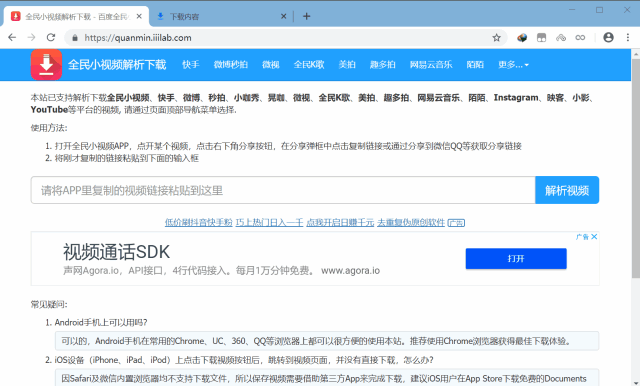Bookmark this page with the star
Viewport: 640px width, 386px height.
click(x=496, y=38)
